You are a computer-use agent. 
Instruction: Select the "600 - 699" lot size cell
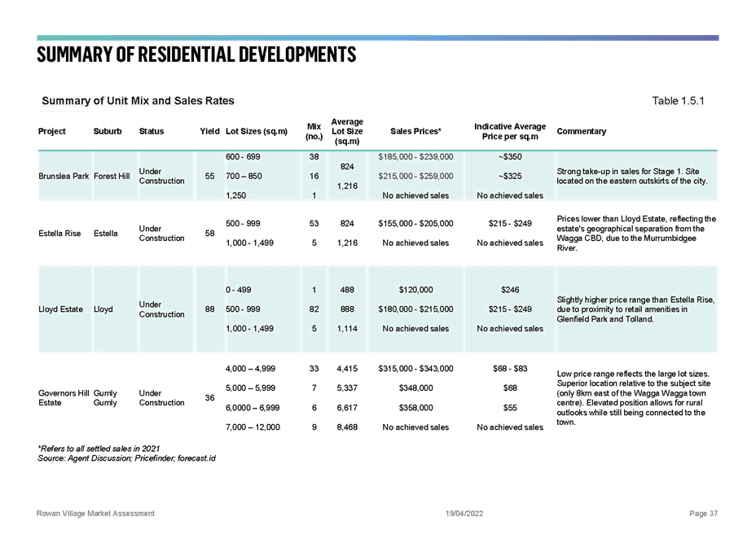[x=243, y=156]
